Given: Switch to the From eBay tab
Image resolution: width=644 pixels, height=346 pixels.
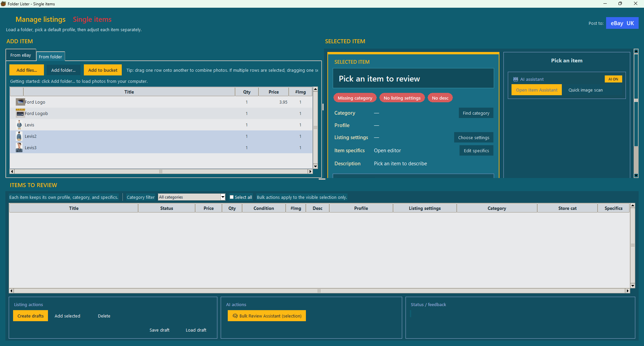Looking at the screenshot, I should click(x=21, y=55).
